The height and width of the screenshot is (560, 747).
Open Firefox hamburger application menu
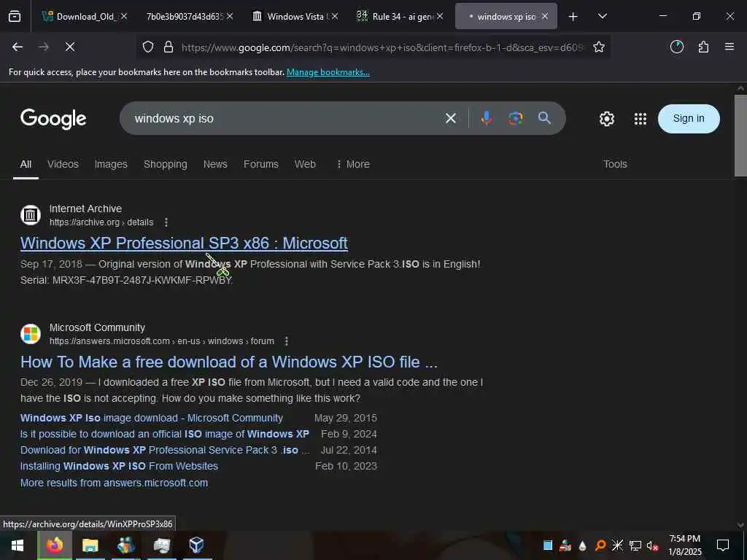[x=729, y=47]
